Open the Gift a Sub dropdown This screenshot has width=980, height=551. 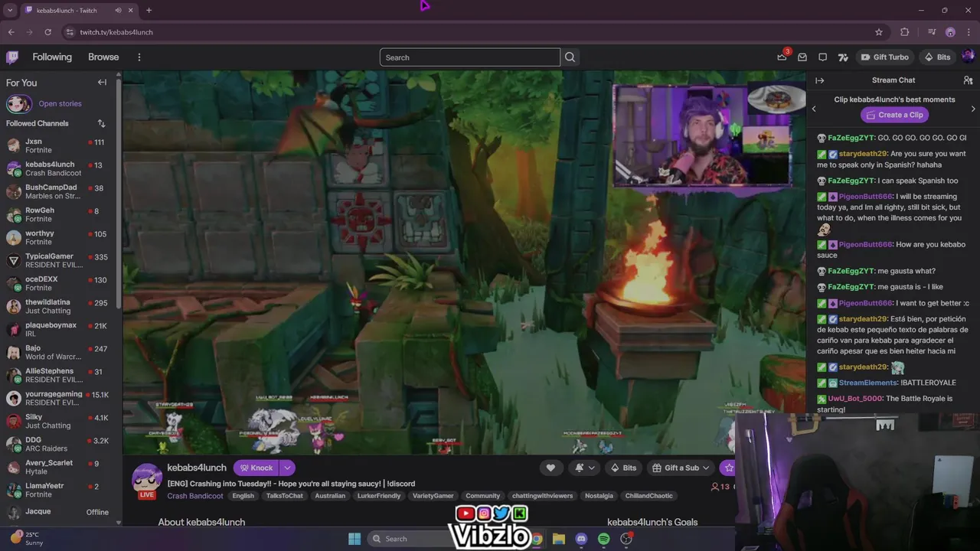tap(681, 468)
